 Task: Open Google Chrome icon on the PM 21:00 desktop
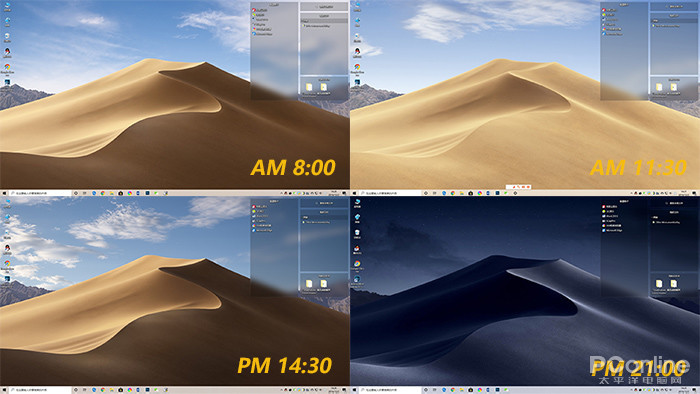[357, 264]
